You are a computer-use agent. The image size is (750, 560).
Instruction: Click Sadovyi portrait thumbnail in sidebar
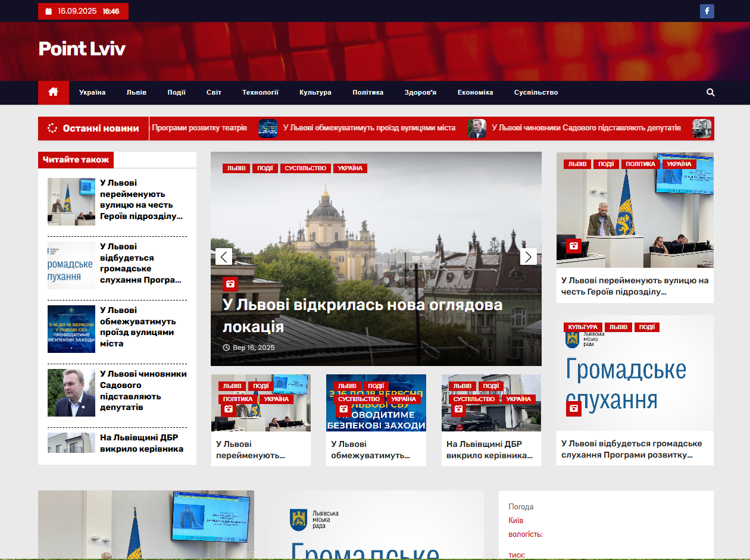coord(71,393)
